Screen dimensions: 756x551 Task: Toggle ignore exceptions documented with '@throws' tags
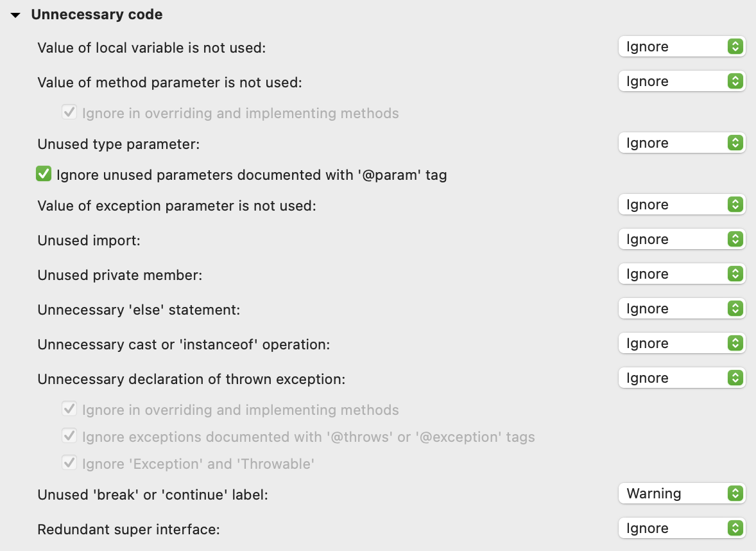click(69, 437)
